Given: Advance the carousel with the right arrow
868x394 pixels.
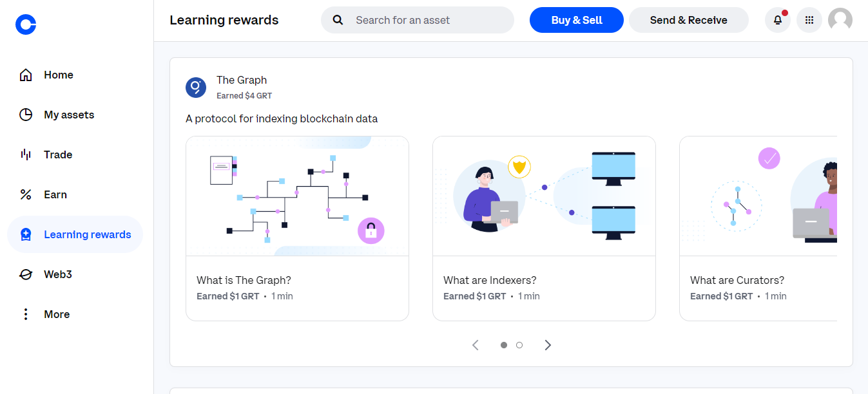Looking at the screenshot, I should point(548,345).
